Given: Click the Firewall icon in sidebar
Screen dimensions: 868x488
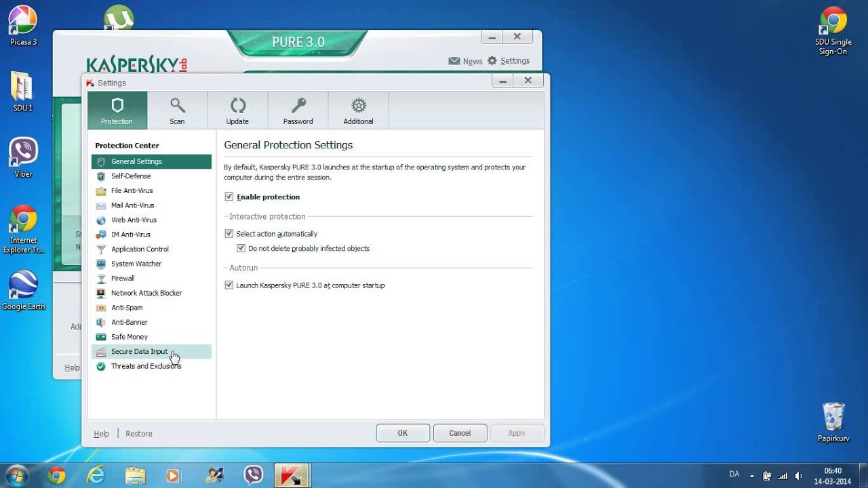Looking at the screenshot, I should pyautogui.click(x=101, y=279).
